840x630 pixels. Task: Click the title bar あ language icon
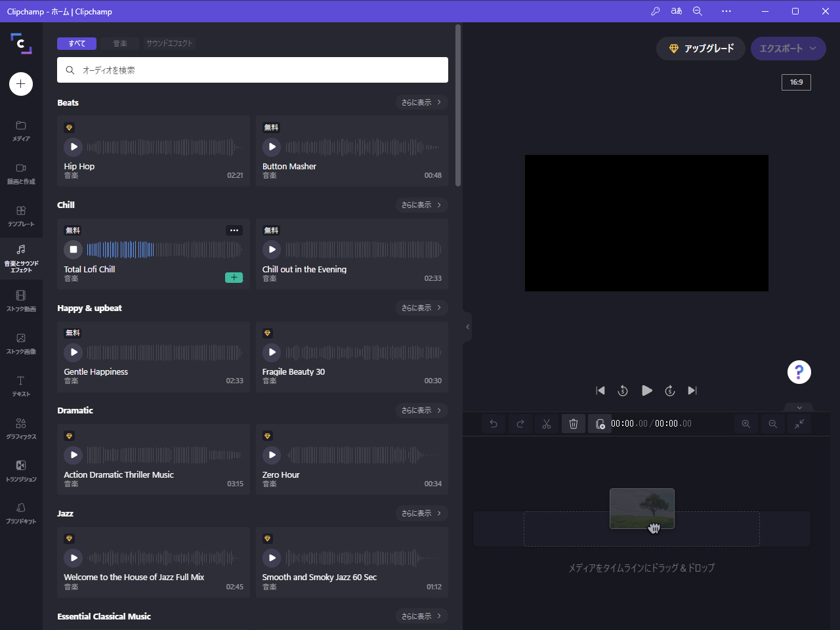pos(677,11)
